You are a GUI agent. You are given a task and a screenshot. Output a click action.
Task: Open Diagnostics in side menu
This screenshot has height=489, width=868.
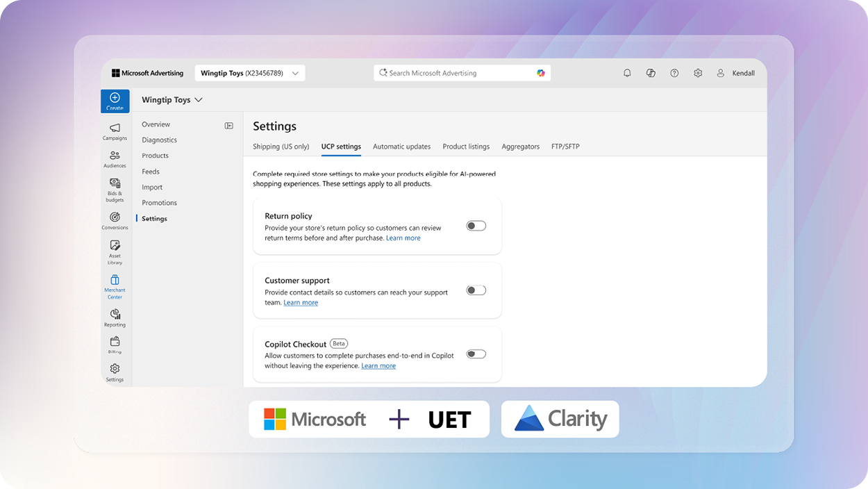coord(160,140)
